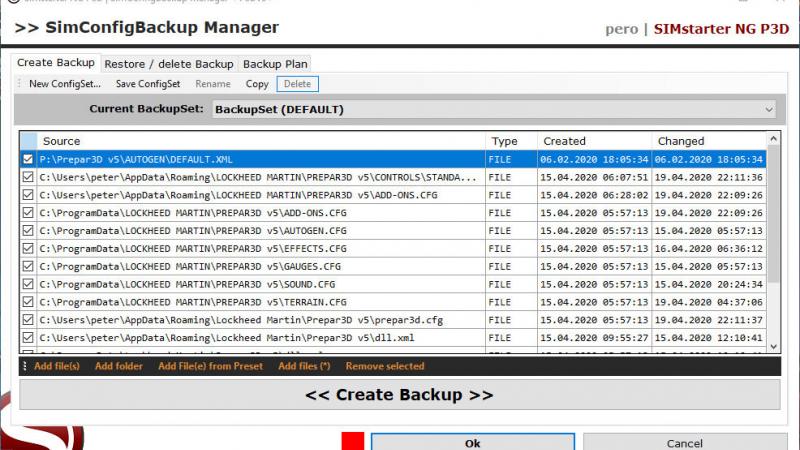Image resolution: width=800 pixels, height=450 pixels.
Task: Select ProgramData path ending SOUND.CFG
Action: point(187,285)
